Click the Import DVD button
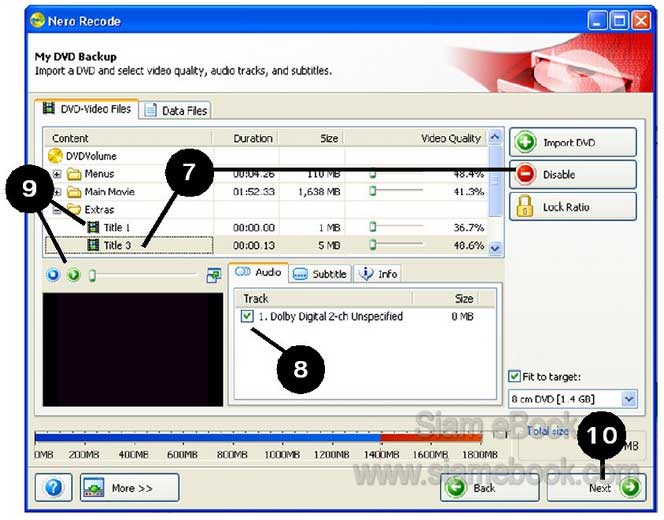 573,142
